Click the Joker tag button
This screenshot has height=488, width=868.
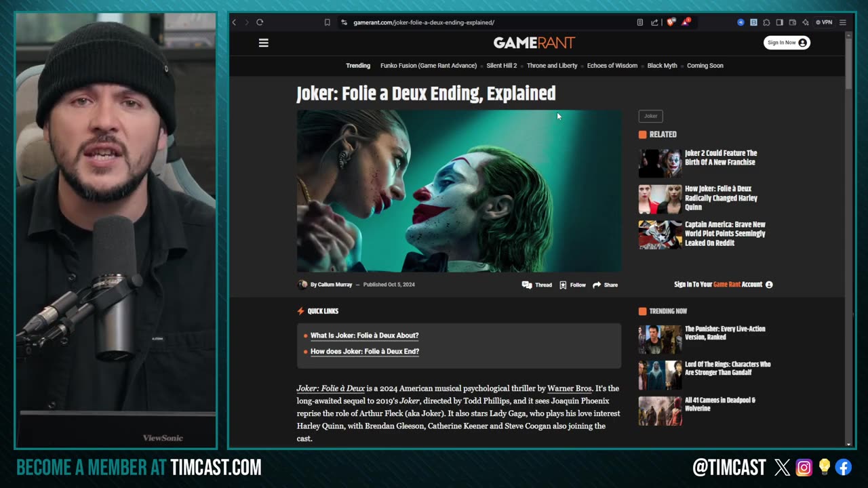tap(650, 116)
